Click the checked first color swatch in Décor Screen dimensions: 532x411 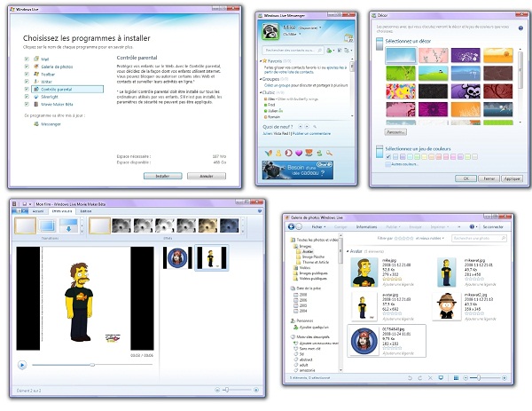click(x=388, y=156)
